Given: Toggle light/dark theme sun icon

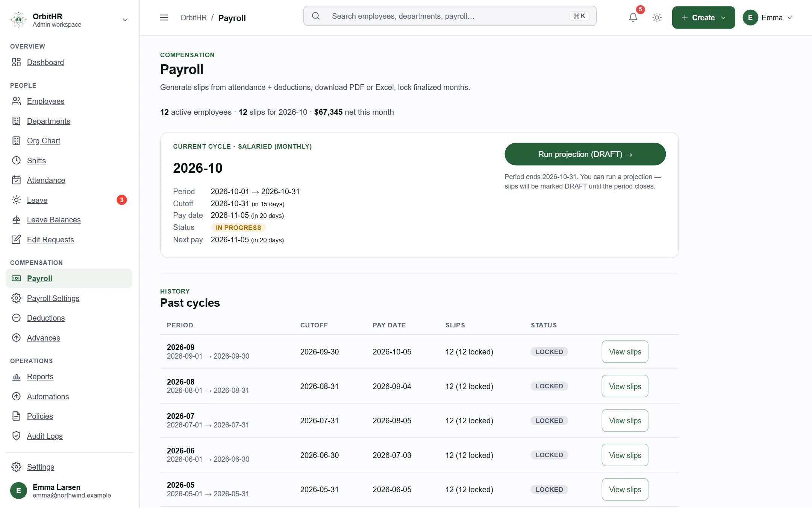Looking at the screenshot, I should click(657, 17).
